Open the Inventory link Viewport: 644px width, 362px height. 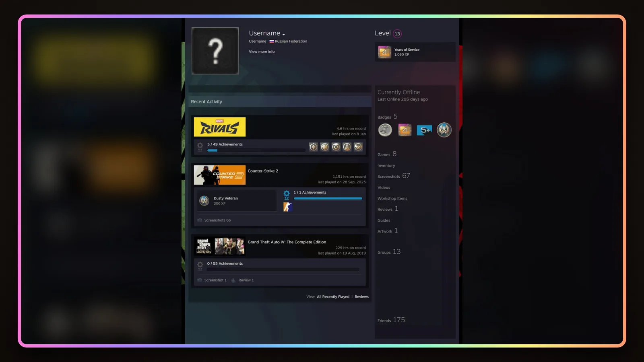coord(386,166)
